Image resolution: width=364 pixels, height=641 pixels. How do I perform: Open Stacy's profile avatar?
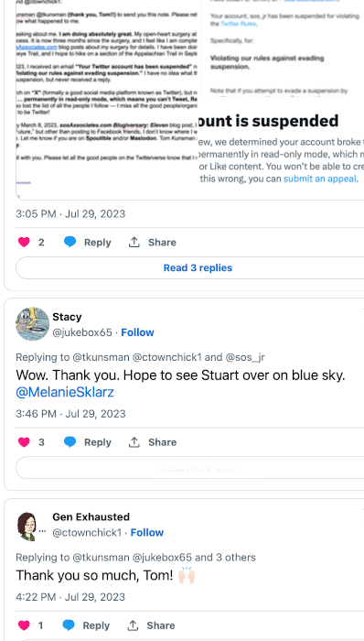click(33, 324)
